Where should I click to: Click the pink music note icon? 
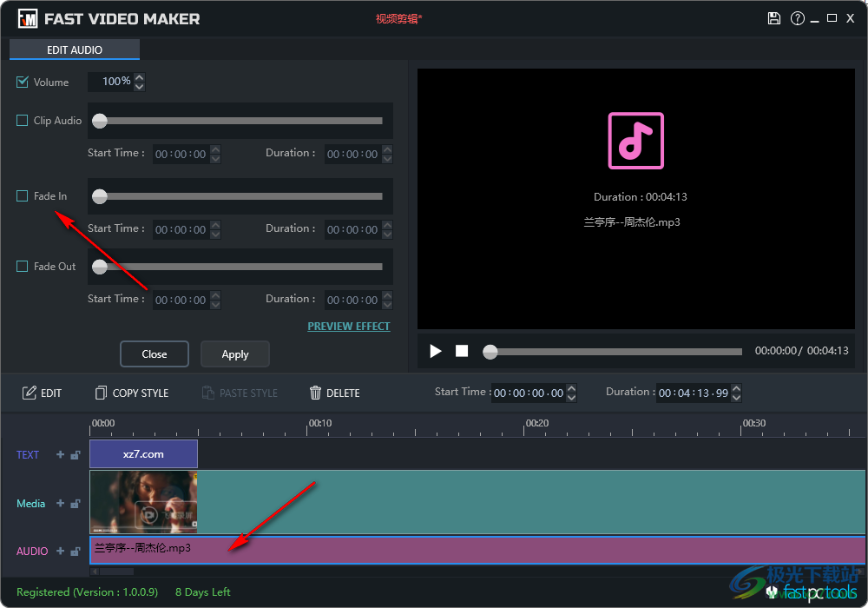(x=635, y=141)
